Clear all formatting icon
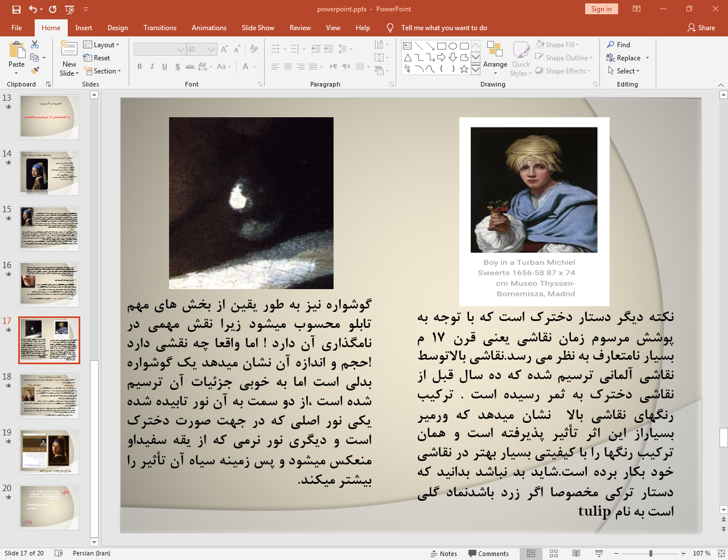Screen dimensions: 728x560 (x=253, y=50)
